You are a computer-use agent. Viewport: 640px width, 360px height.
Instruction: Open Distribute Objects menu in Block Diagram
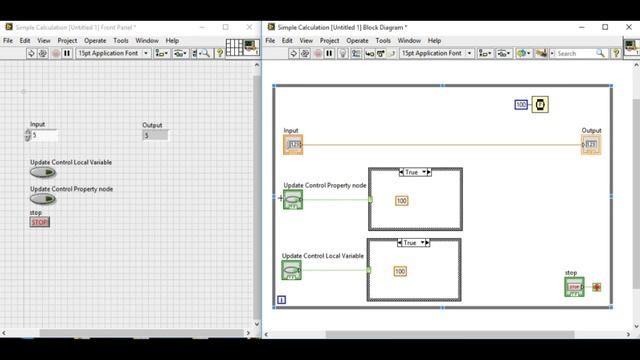[504, 53]
